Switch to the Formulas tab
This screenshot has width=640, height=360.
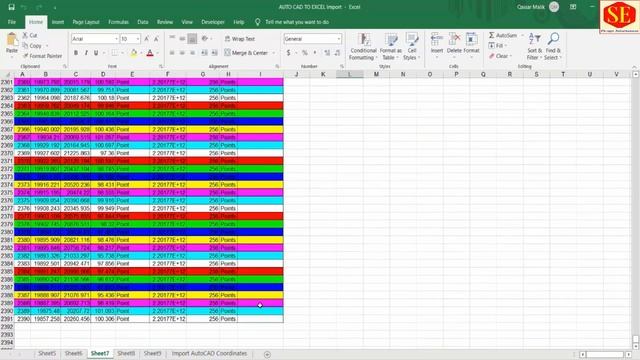tap(118, 22)
